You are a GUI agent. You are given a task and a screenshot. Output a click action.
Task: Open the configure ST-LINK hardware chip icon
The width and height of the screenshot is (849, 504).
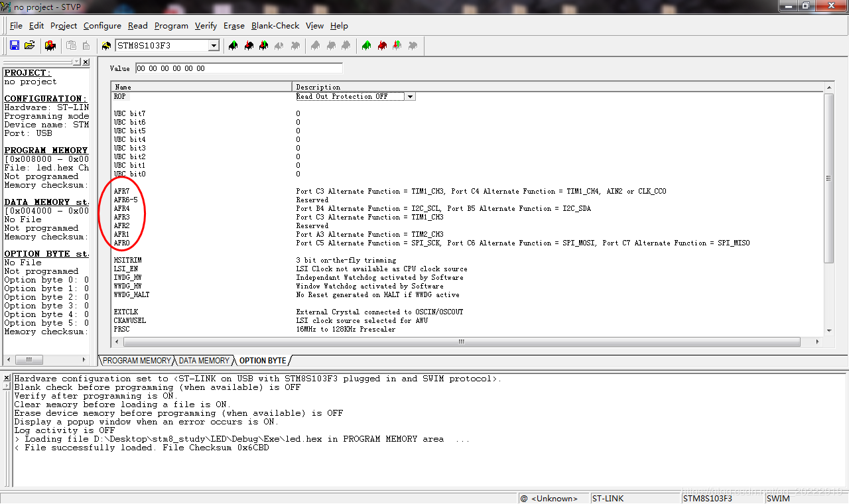pos(50,46)
